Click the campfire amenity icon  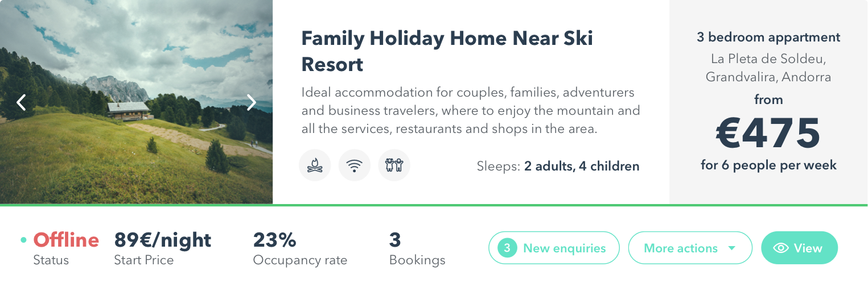tap(315, 165)
